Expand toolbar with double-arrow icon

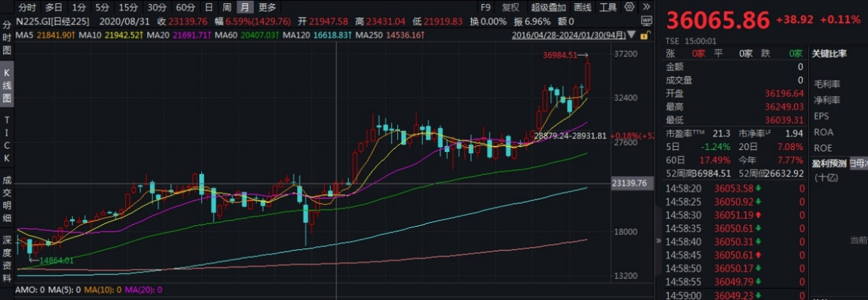646,7
